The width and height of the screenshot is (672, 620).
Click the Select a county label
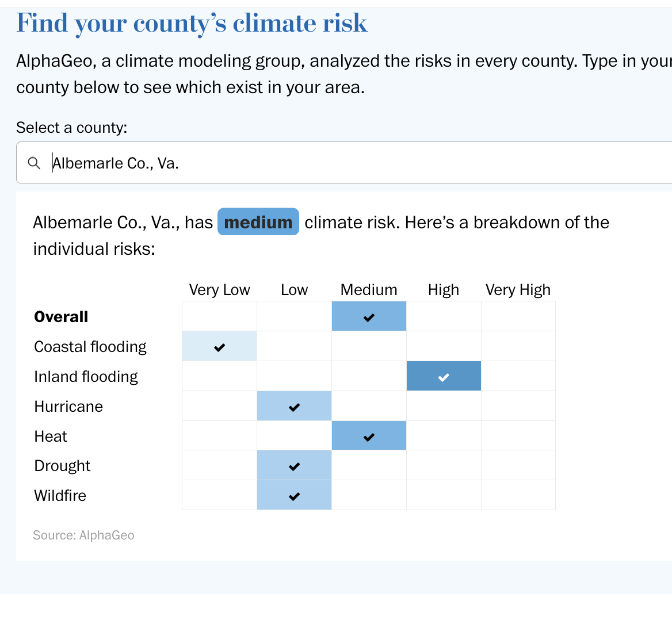point(71,128)
